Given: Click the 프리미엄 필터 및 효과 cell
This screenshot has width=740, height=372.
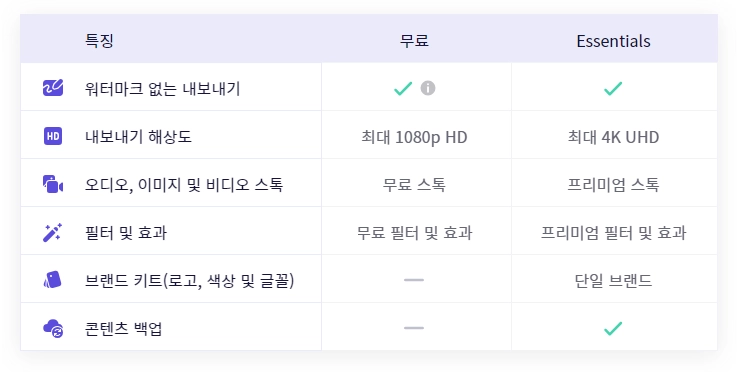Looking at the screenshot, I should point(613,233).
